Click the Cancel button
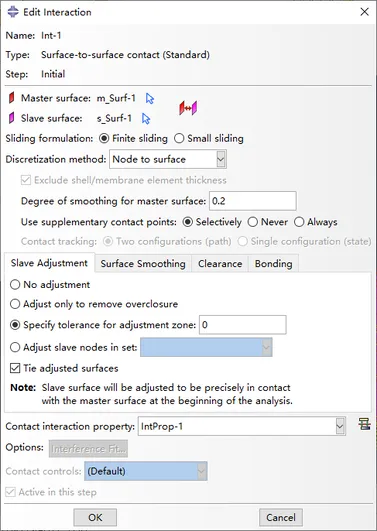This screenshot has height=531, width=377. click(281, 517)
